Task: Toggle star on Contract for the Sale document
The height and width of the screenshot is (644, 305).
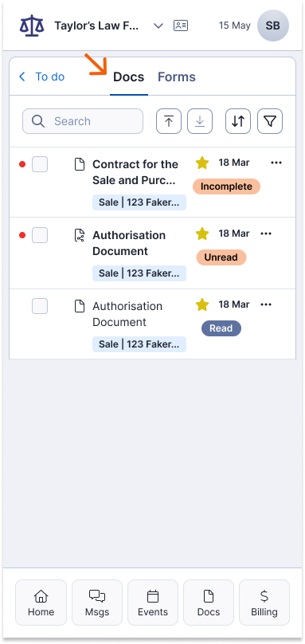Action: pos(202,163)
